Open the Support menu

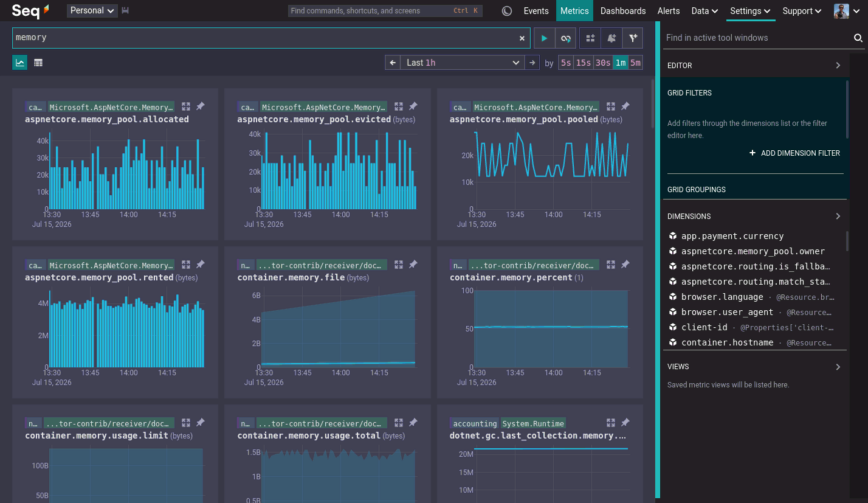[803, 11]
